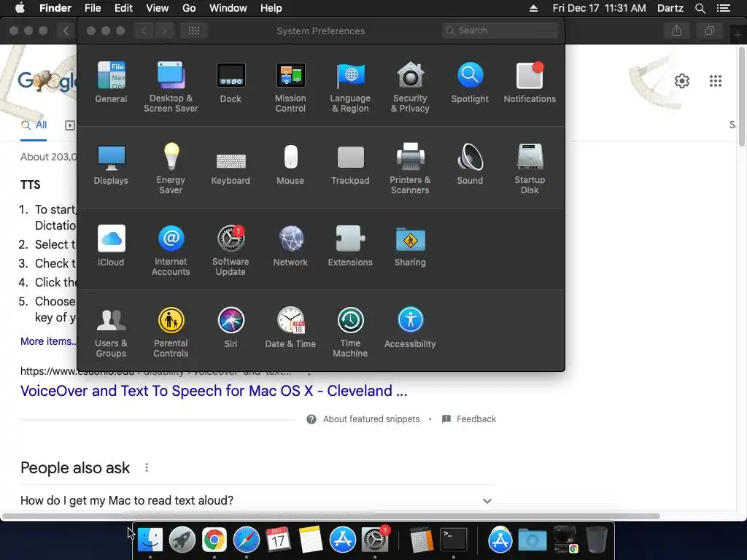Open Sound preferences
This screenshot has height=560, width=747.
(x=470, y=164)
